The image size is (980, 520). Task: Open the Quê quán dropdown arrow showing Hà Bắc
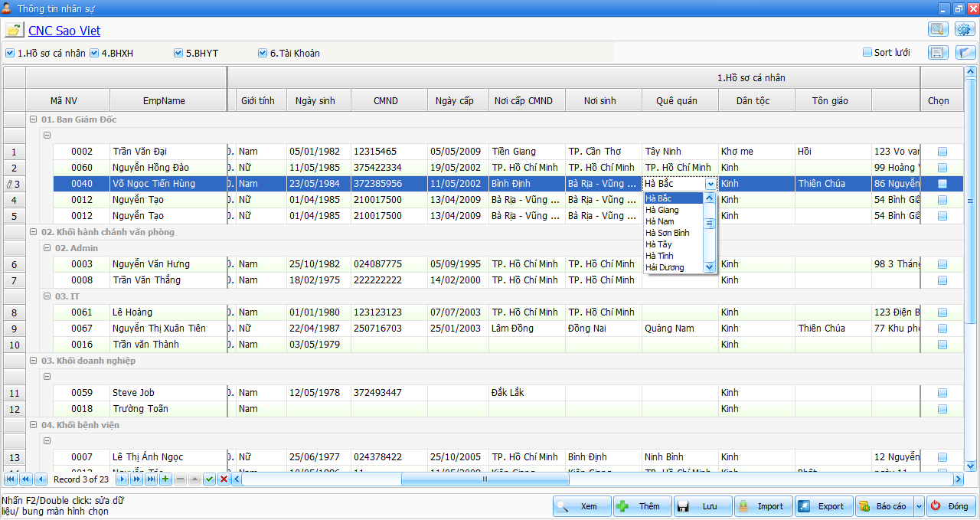coord(710,184)
